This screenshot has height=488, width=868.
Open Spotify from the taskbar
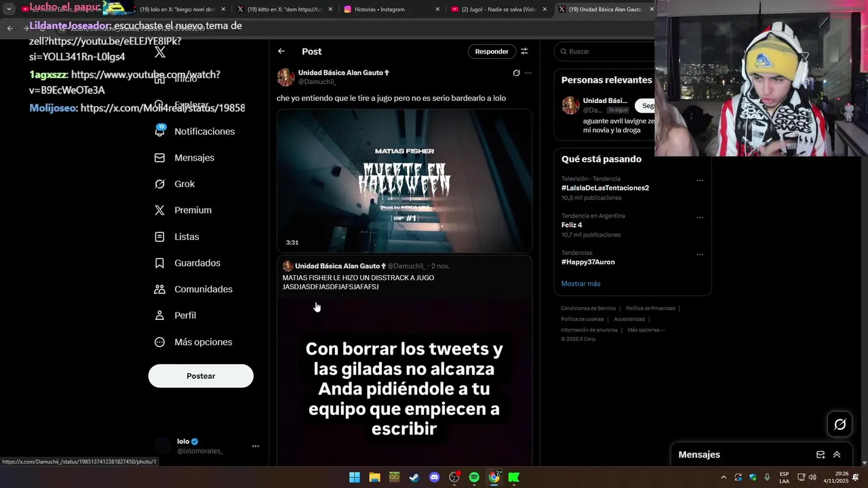click(x=474, y=477)
